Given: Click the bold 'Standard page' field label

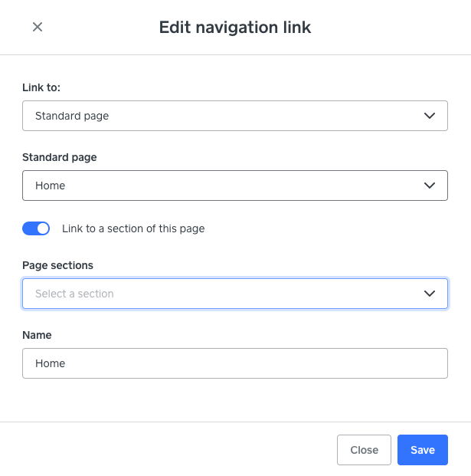Looking at the screenshot, I should 60,157.
